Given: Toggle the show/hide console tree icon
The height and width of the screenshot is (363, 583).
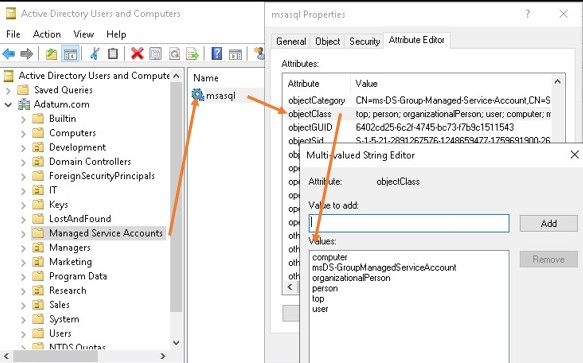Looking at the screenshot, I should [70, 54].
